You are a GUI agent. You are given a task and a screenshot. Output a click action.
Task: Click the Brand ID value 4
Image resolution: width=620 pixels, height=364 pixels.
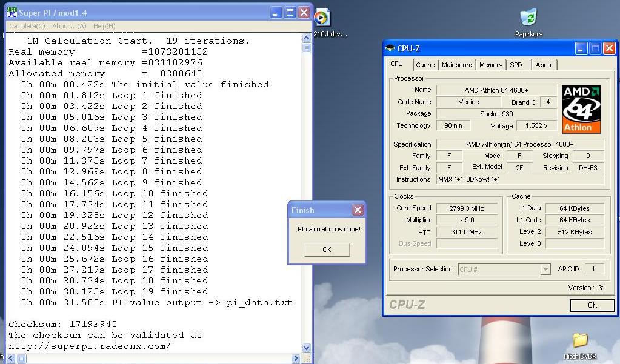[x=548, y=102]
